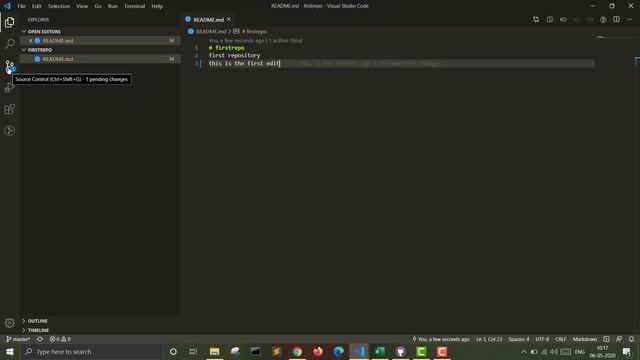Open Cortana circle on the taskbar
This screenshot has width=640, height=360.
pos(173,351)
